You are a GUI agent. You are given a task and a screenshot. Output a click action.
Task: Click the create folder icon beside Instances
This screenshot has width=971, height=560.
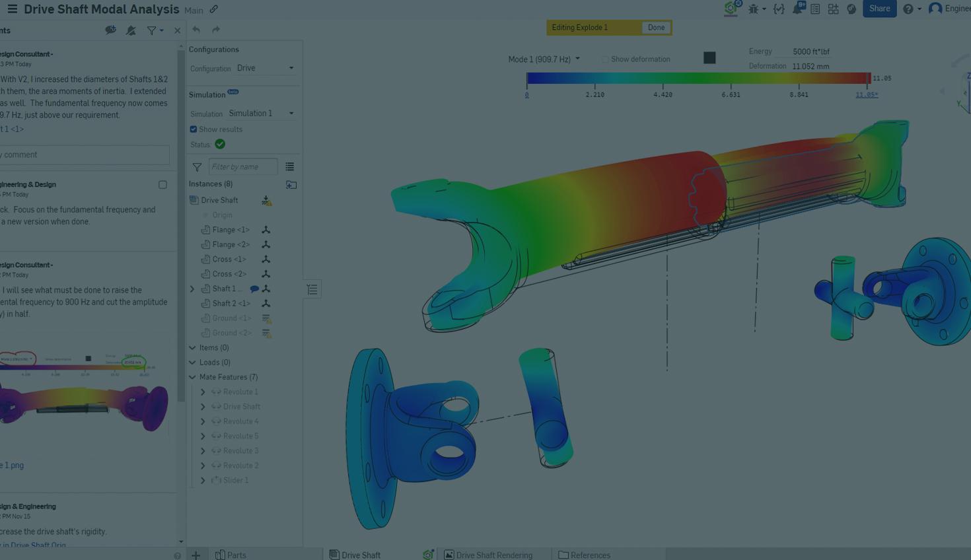(x=291, y=184)
